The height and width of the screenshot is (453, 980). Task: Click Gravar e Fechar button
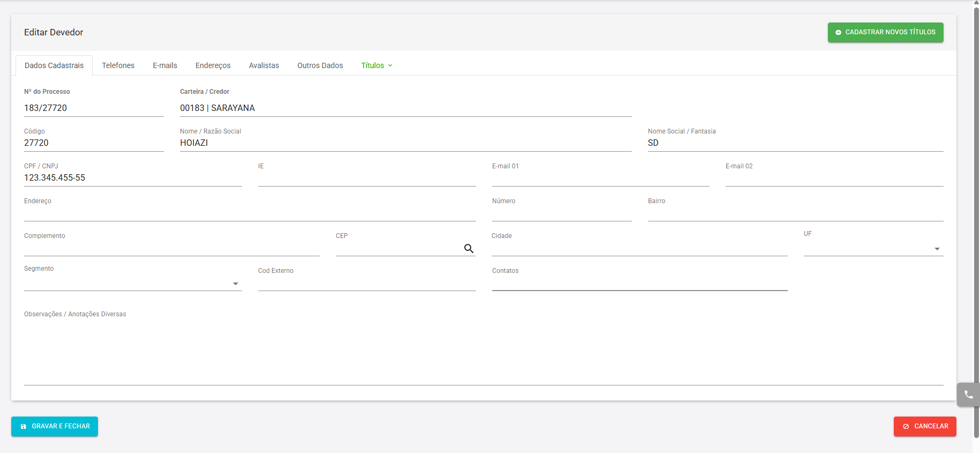[55, 426]
